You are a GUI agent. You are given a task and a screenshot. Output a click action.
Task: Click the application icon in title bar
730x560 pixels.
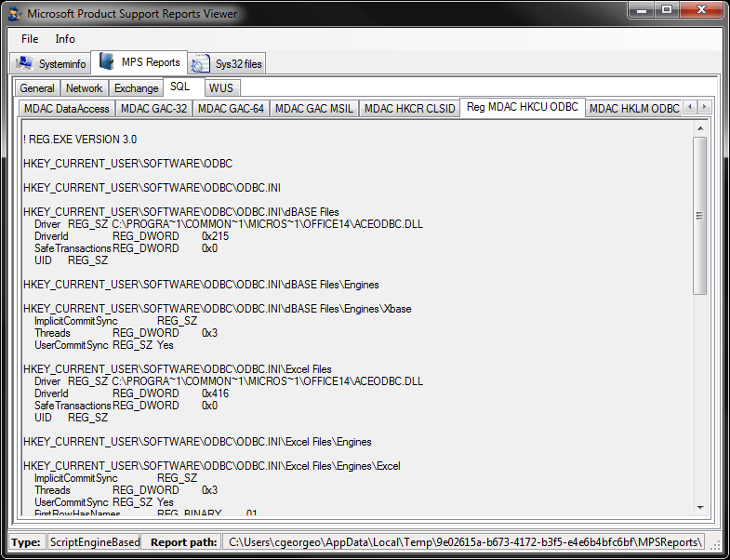(x=14, y=14)
